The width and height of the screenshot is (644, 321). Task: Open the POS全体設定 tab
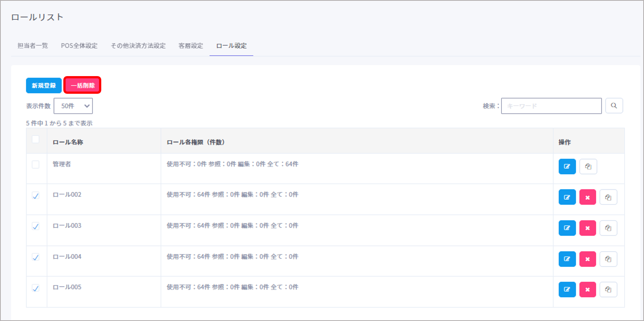tap(79, 46)
